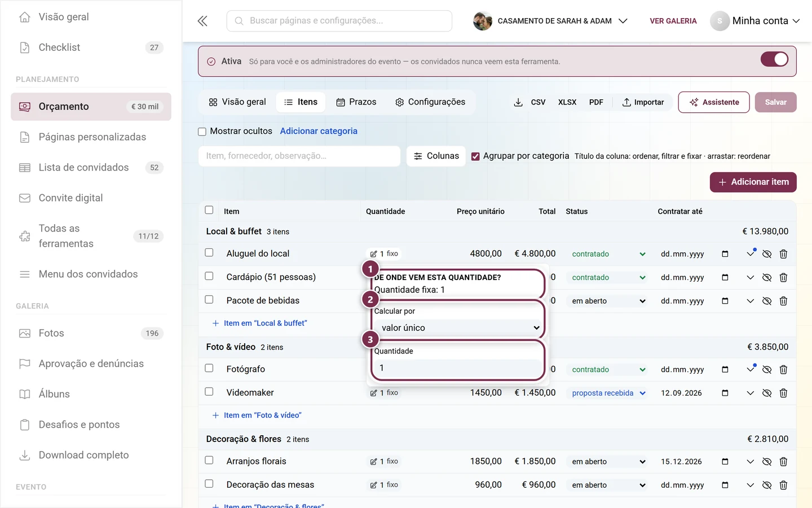Expand Decoração das mesas row chevron

pyautogui.click(x=750, y=485)
